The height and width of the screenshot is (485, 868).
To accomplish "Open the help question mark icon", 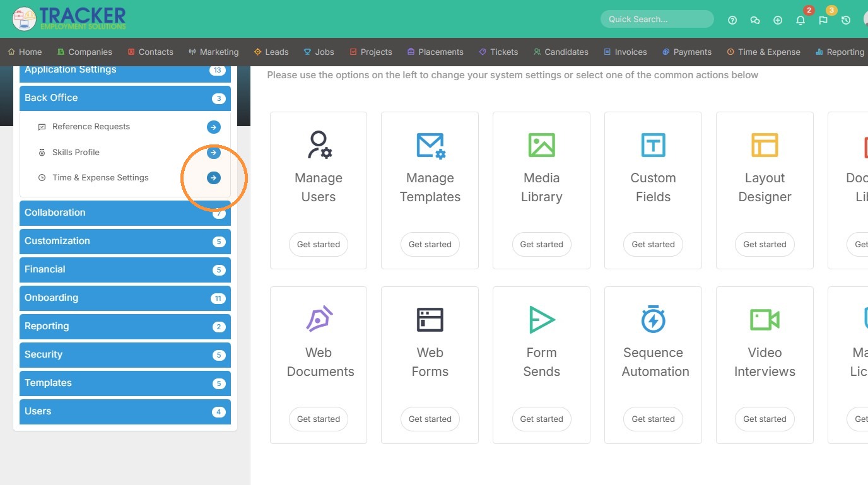I will pos(732,20).
